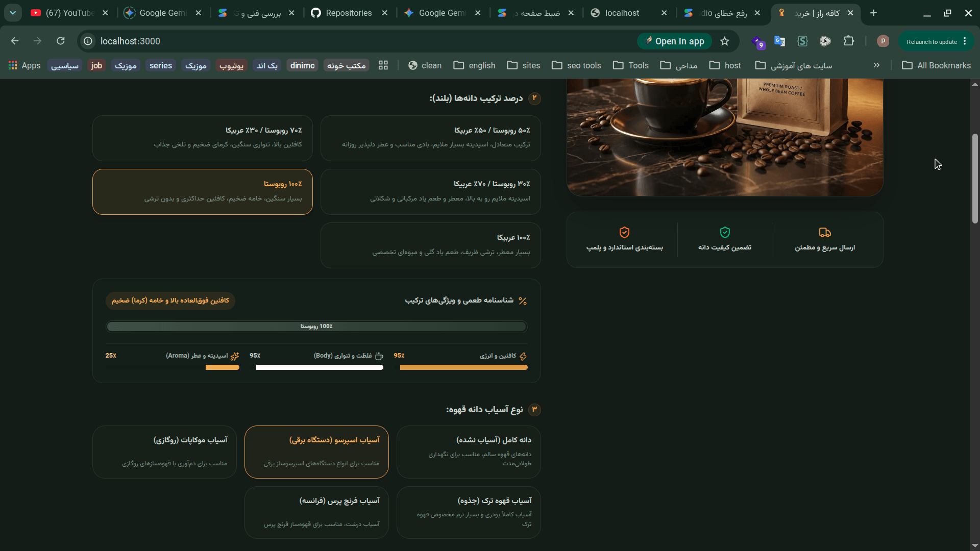
Task: Open the Apps grid shortcut
Action: (x=24, y=65)
